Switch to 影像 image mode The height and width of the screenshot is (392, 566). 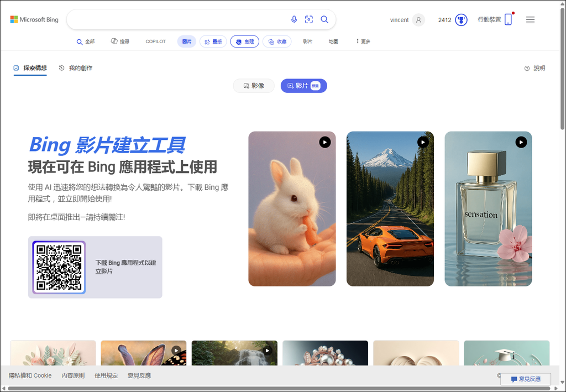coord(254,86)
